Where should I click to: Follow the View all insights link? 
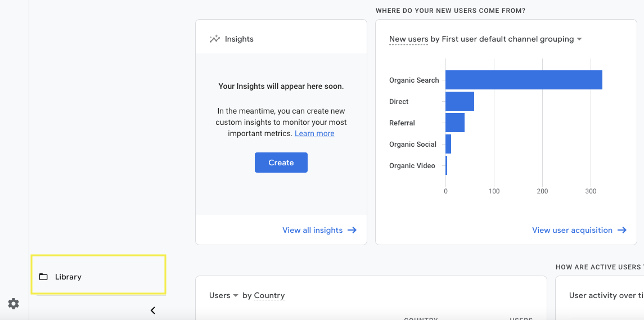(312, 230)
